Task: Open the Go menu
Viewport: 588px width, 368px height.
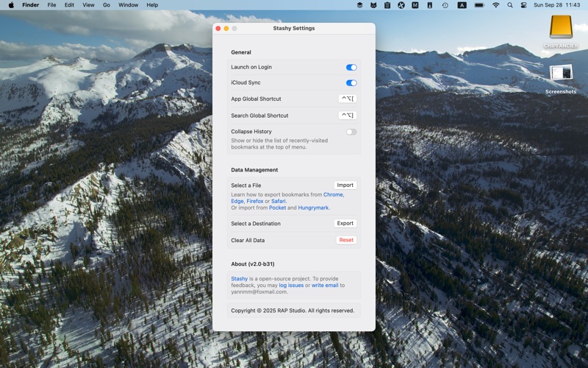Action: click(x=107, y=5)
